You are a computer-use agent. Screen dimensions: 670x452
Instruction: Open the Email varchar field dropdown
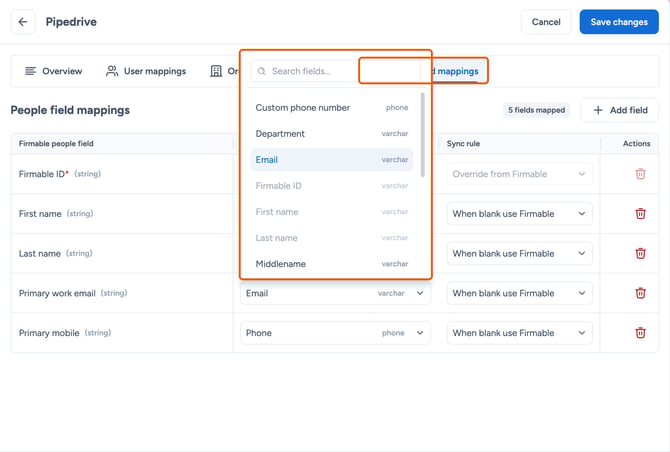click(335, 293)
